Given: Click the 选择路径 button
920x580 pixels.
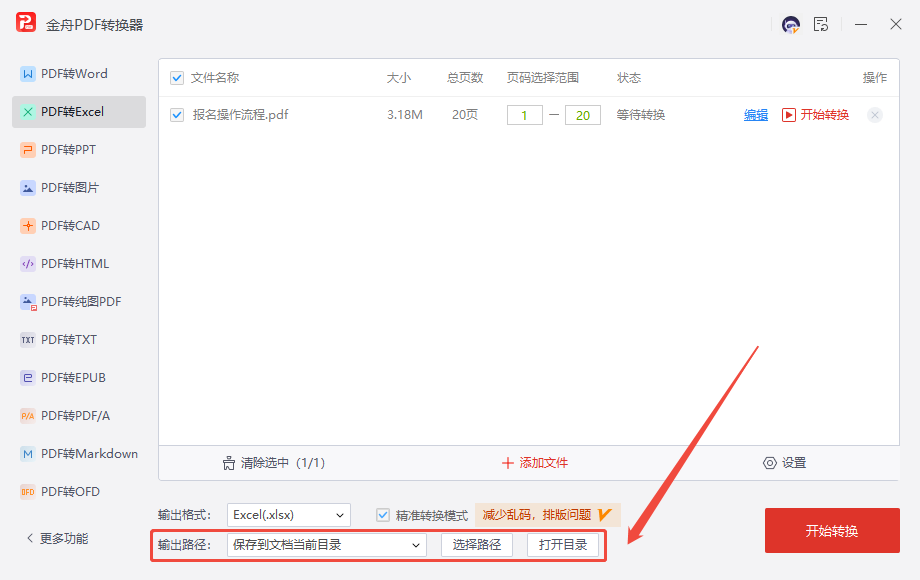Looking at the screenshot, I should [477, 545].
